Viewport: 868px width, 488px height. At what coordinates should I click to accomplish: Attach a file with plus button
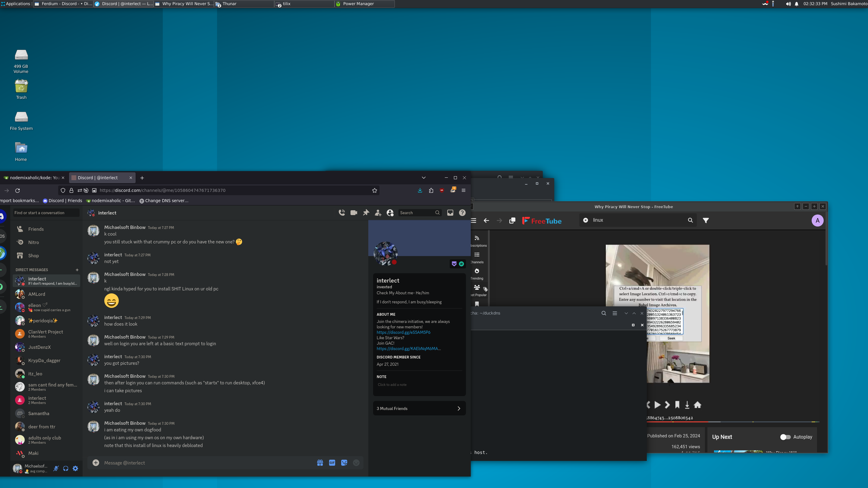pyautogui.click(x=96, y=463)
